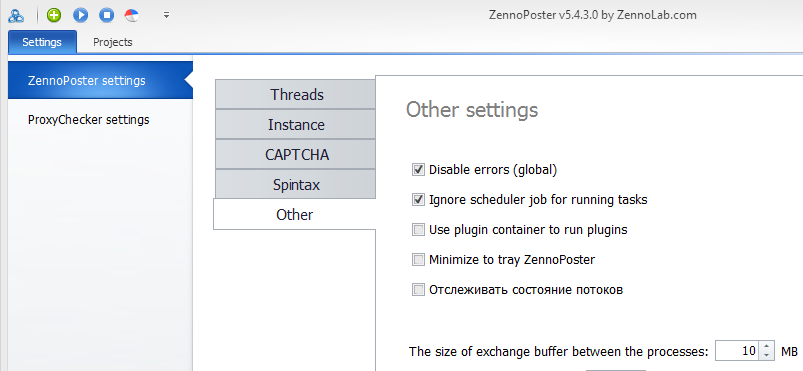Open the Other settings tab
Screen dimensions: 803x371
(x=294, y=215)
